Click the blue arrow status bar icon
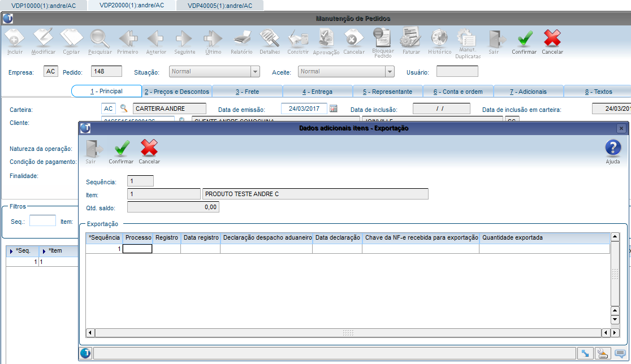This screenshot has width=631, height=364. point(585,353)
